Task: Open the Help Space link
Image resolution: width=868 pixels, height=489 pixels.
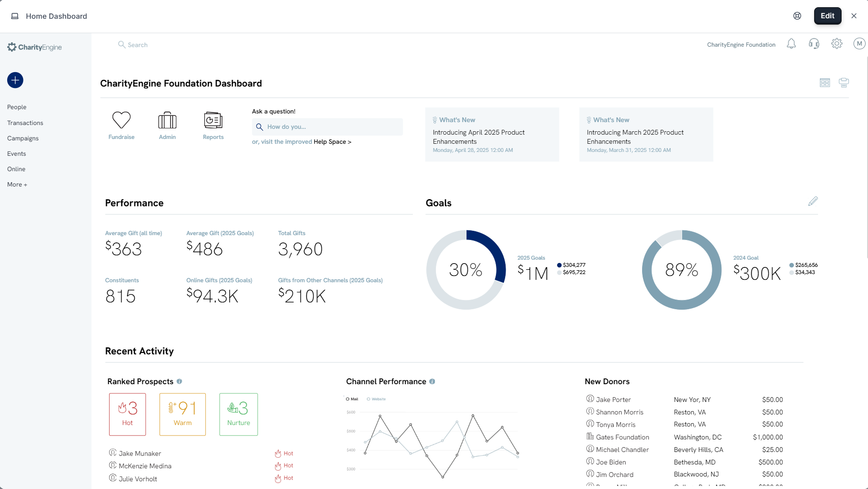Action: [x=333, y=142]
